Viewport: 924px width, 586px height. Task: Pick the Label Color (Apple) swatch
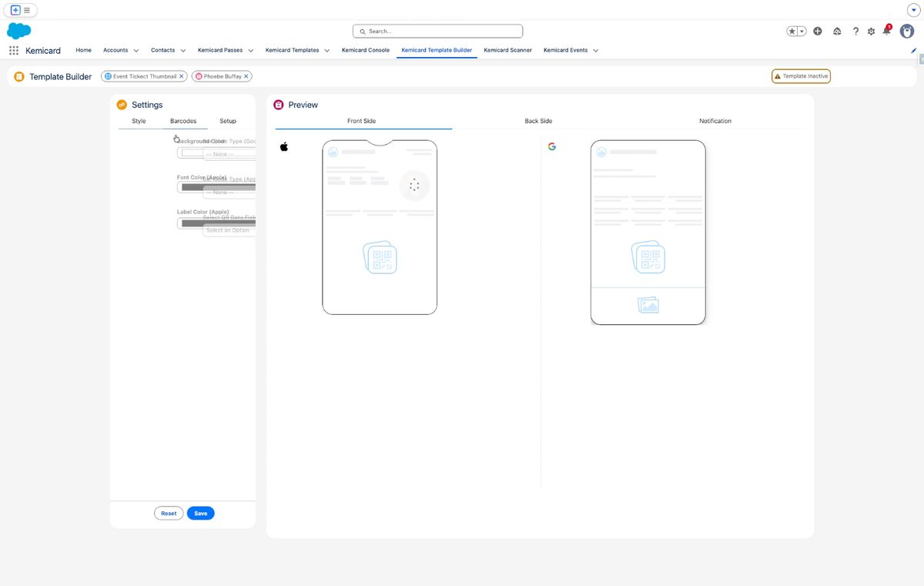216,223
